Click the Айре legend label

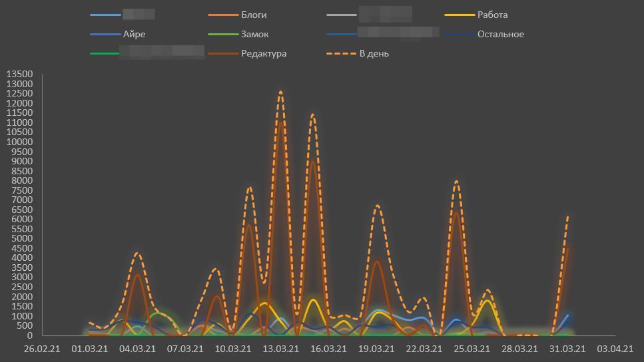[x=134, y=34]
